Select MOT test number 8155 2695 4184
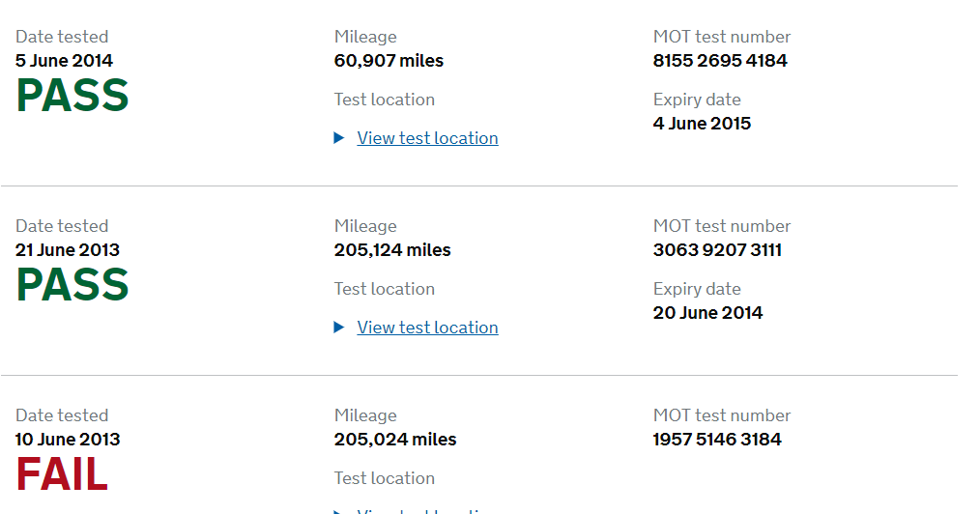 point(720,61)
